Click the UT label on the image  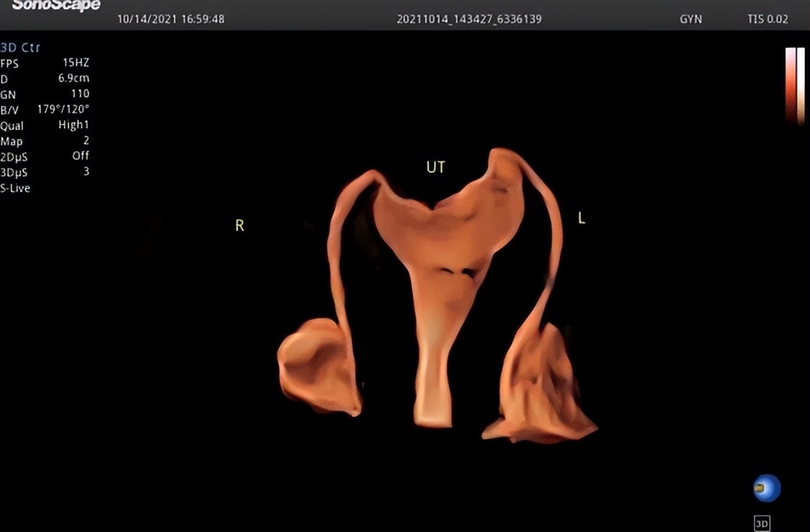(436, 167)
